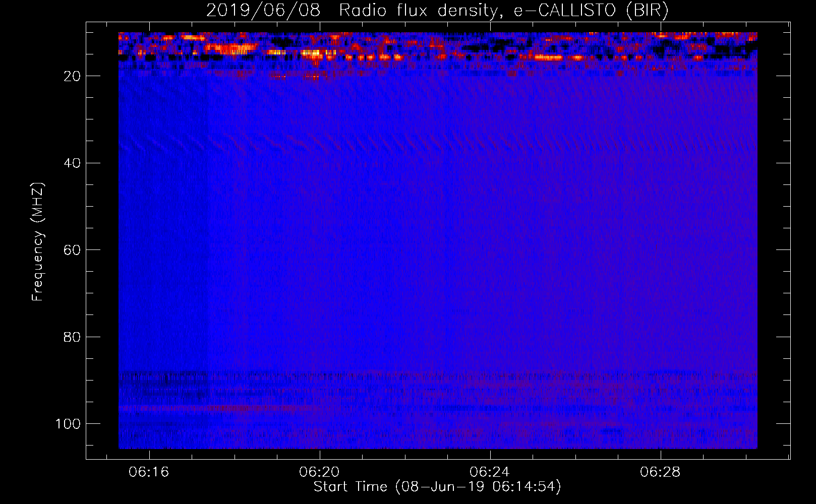This screenshot has width=816, height=504.
Task: Click the 'Start Time (08-Jun-19 06:14:54)' axis label
Action: [437, 487]
